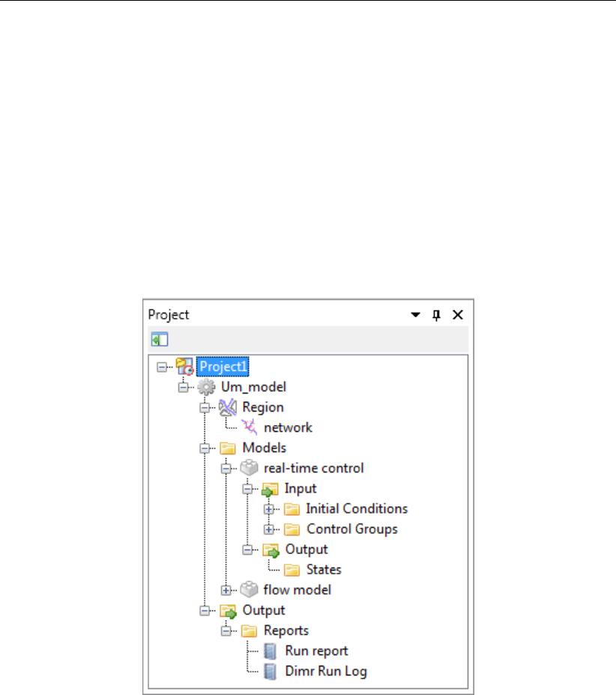Select the Run report tree item
This screenshot has height=695, width=616.
pos(316,651)
